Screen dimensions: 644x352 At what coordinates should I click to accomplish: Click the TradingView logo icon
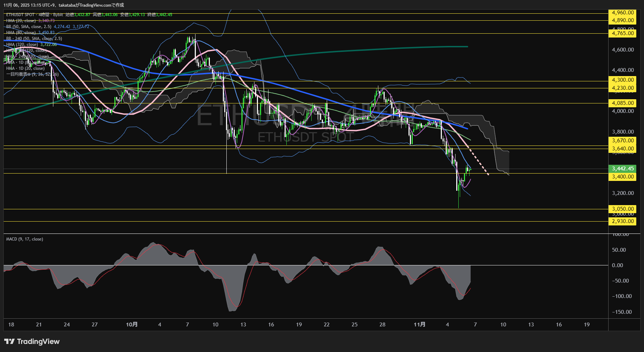tap(9, 341)
